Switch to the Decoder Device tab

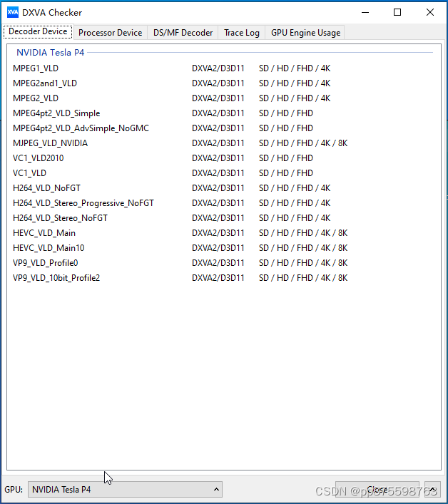point(38,31)
